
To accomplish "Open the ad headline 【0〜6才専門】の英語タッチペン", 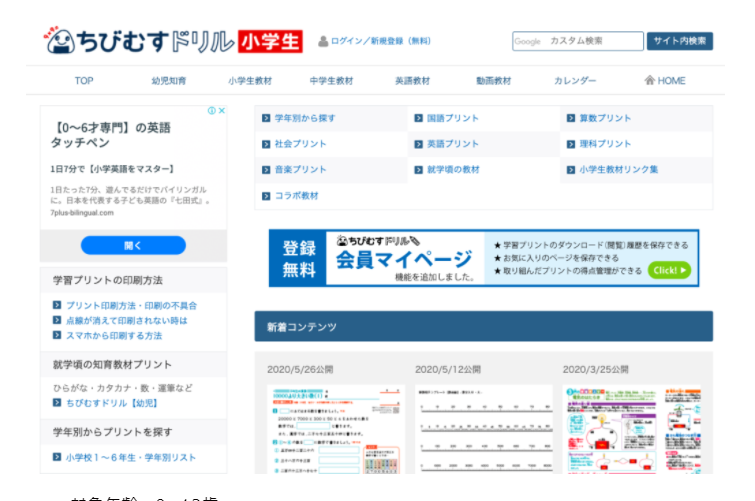I will [111, 135].
